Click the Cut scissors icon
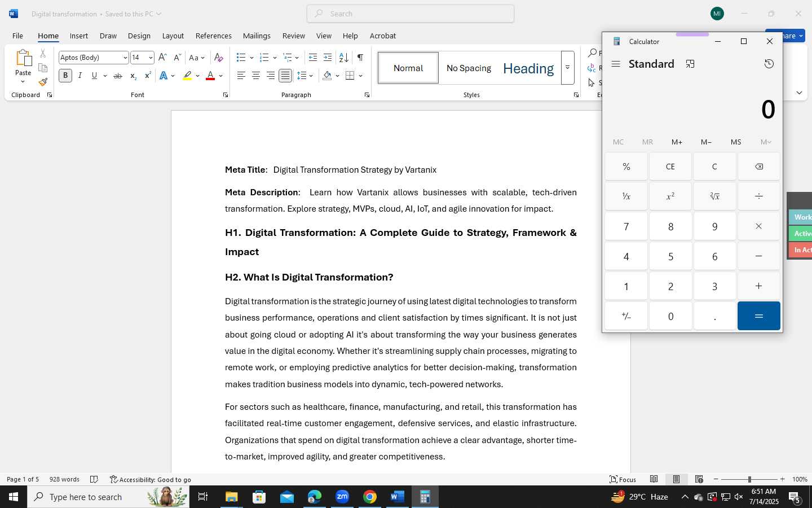 [43, 54]
